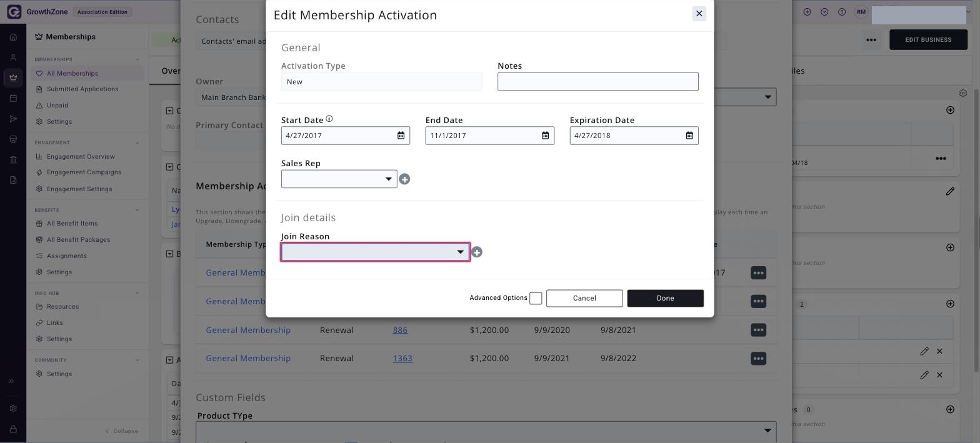Open row actions for membership 1363

pyautogui.click(x=758, y=359)
